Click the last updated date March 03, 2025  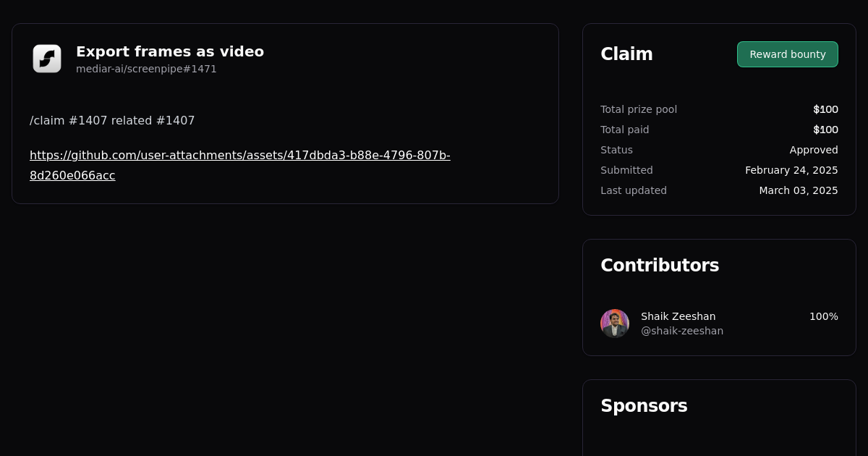coord(798,190)
